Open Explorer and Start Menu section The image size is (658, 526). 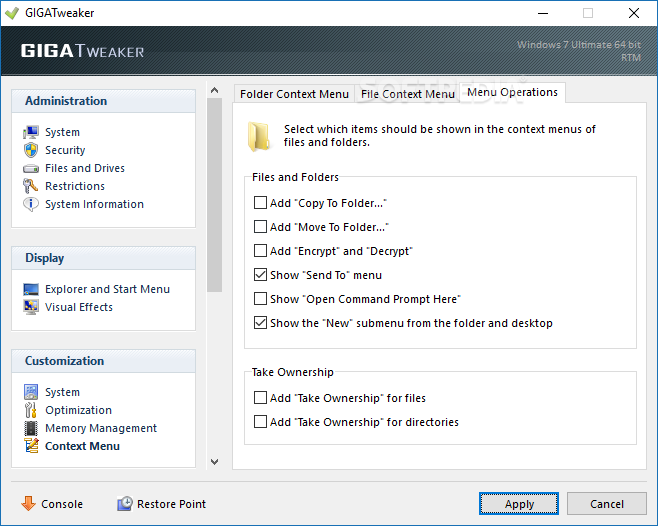pyautogui.click(x=107, y=289)
